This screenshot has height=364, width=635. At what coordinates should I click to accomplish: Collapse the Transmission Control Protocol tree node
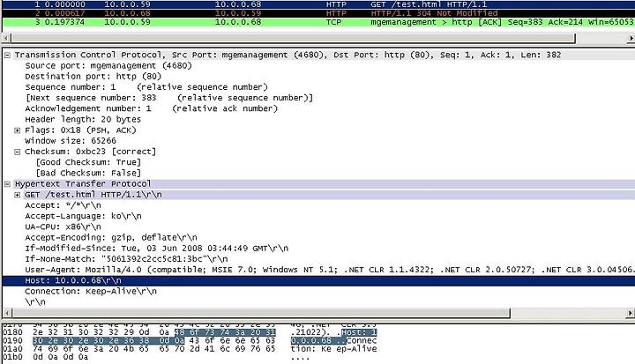click(x=7, y=55)
